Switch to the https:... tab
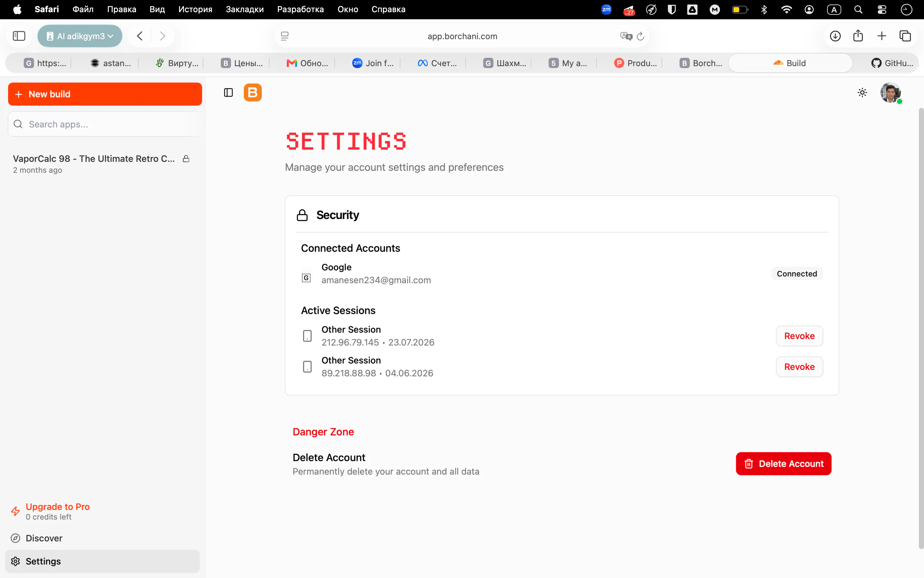The height and width of the screenshot is (578, 924). pos(45,63)
